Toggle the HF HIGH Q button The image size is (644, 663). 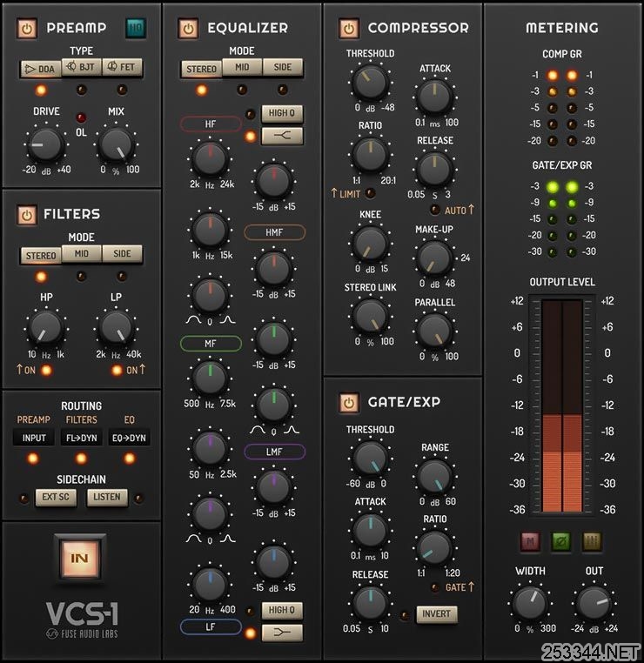point(282,113)
